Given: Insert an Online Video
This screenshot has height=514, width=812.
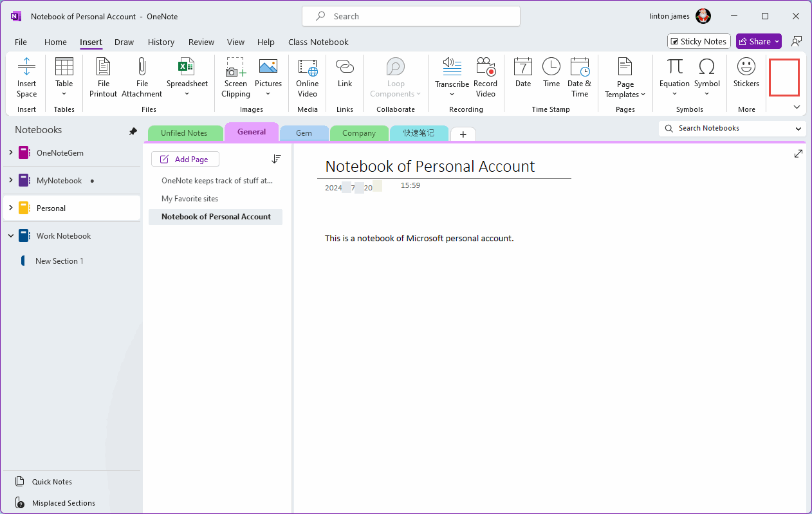Looking at the screenshot, I should click(308, 77).
